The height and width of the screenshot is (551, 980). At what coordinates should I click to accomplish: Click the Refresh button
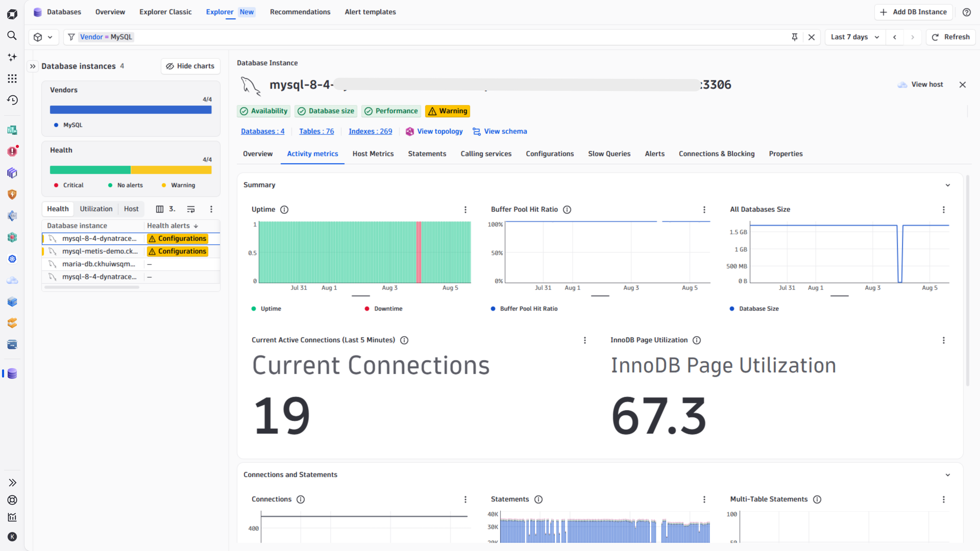950,37
